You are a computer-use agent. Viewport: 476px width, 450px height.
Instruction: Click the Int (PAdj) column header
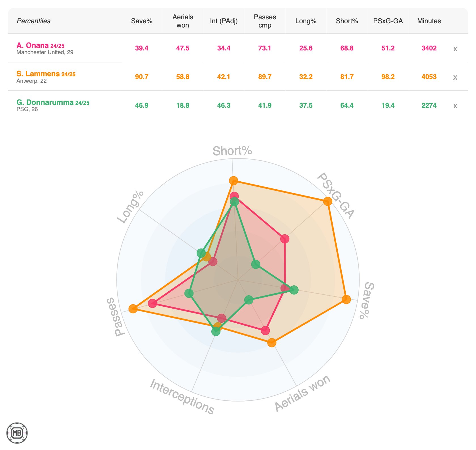[x=224, y=21]
